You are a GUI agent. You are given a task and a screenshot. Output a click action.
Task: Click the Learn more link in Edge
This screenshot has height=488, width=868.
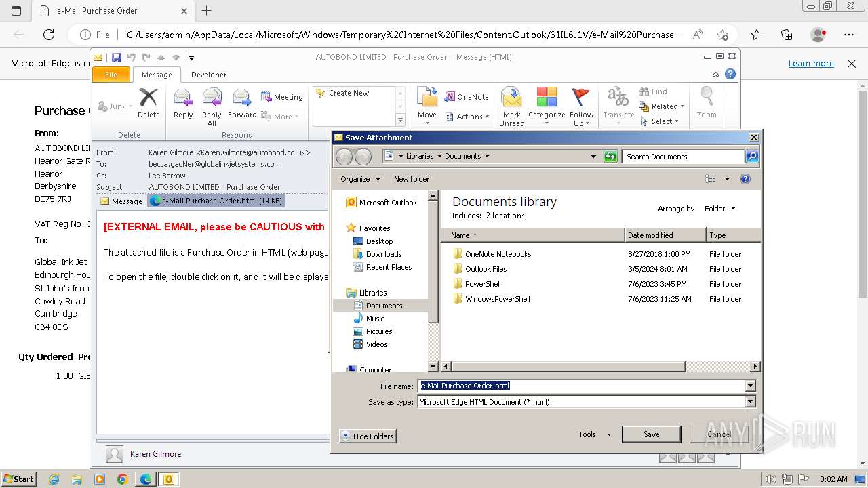tap(811, 64)
